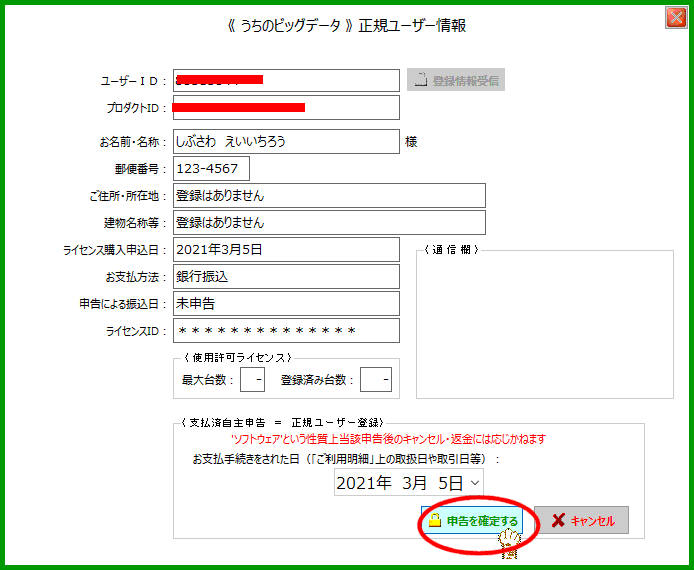
Task: Click the ライセンスID masked field
Action: click(286, 331)
